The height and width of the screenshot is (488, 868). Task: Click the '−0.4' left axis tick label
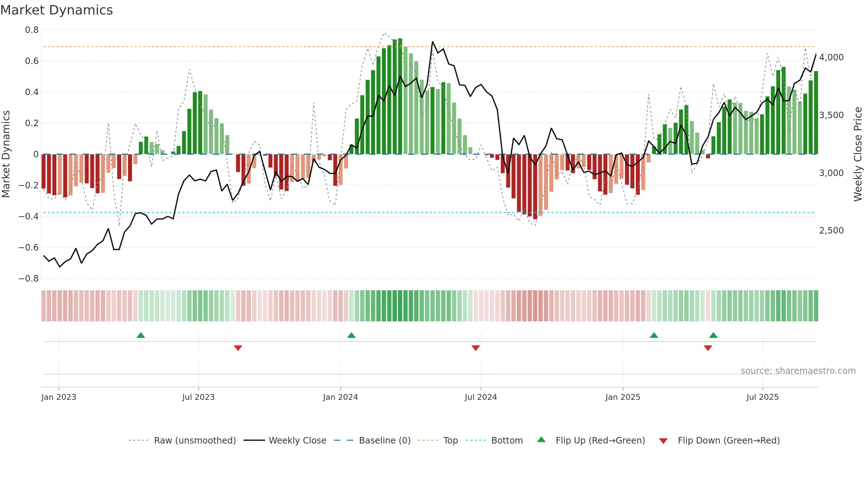pos(29,217)
